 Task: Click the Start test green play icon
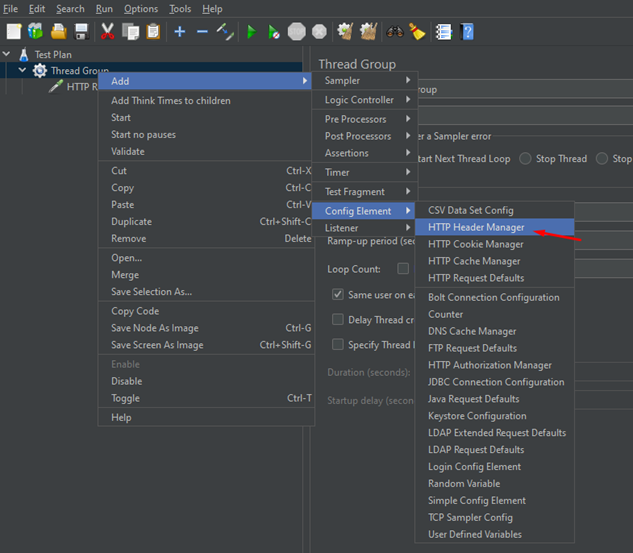pyautogui.click(x=251, y=32)
